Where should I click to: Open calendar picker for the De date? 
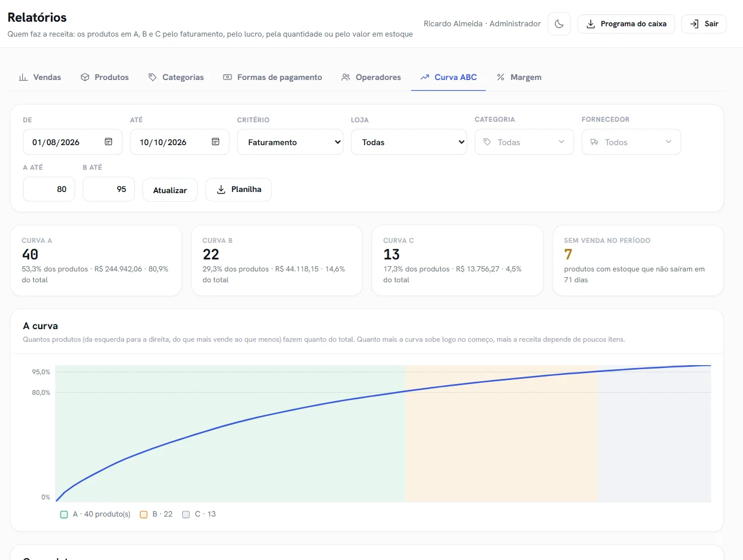coord(109,142)
